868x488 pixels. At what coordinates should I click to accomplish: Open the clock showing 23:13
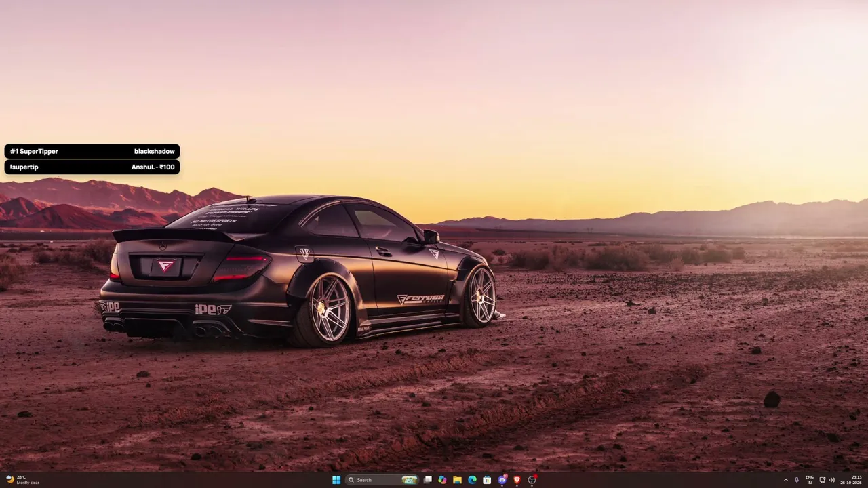click(x=852, y=480)
